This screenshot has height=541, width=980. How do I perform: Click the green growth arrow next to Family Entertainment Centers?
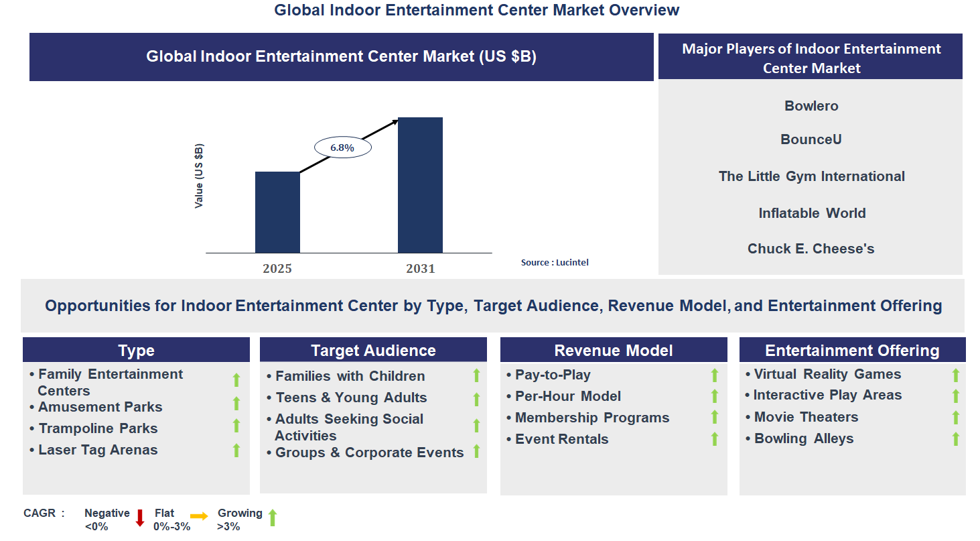[236, 379]
